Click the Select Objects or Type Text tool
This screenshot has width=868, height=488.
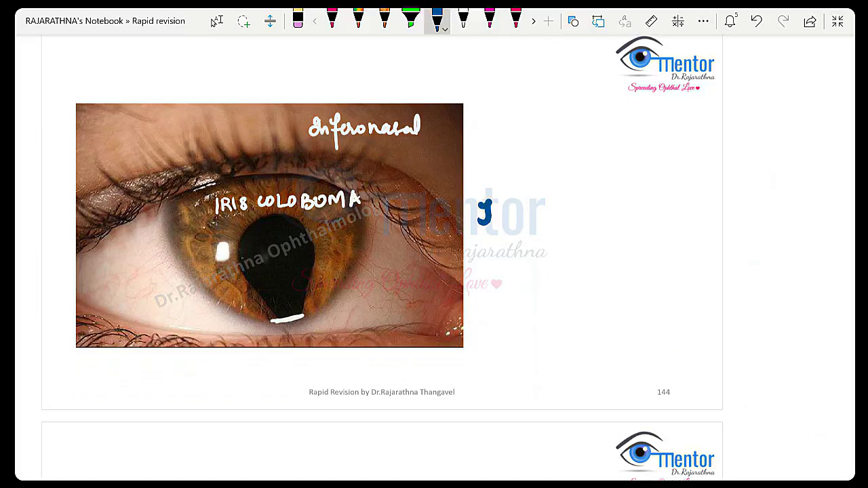(216, 22)
